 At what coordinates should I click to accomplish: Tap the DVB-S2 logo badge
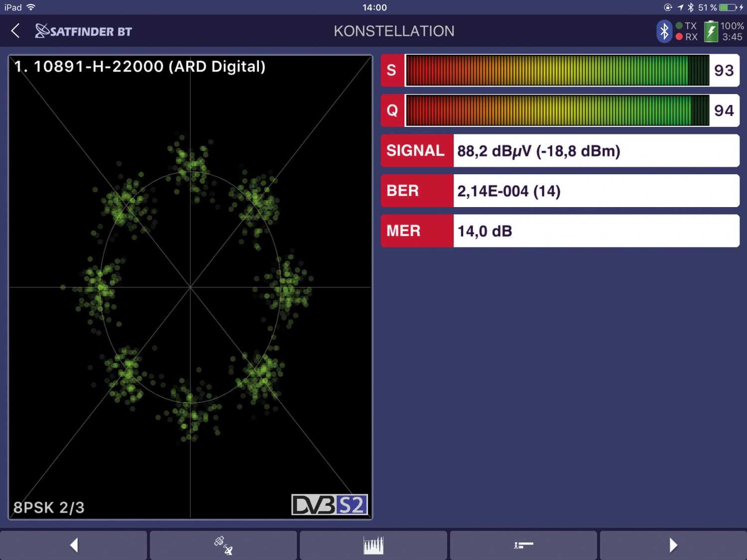click(x=329, y=505)
